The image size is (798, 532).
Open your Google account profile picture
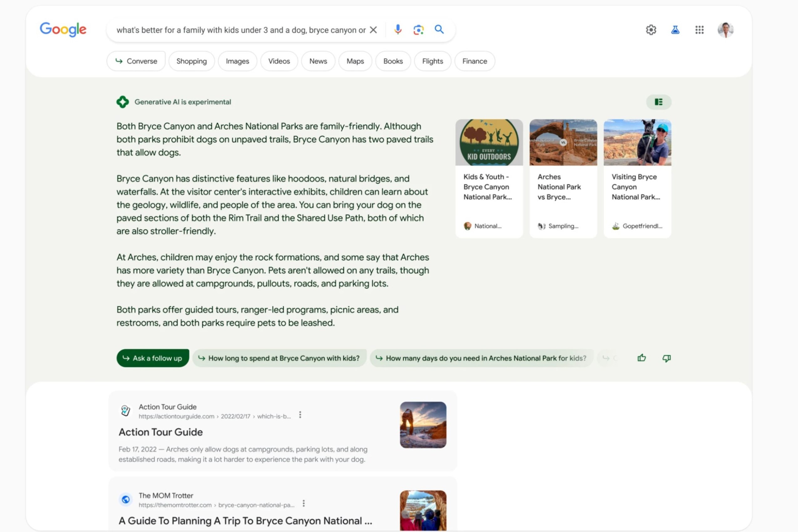click(726, 30)
